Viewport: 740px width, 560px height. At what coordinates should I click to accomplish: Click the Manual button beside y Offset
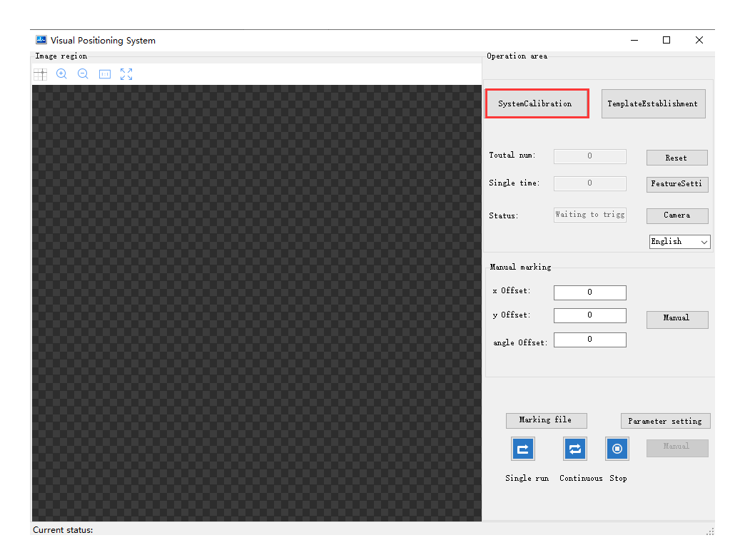pyautogui.click(x=676, y=320)
